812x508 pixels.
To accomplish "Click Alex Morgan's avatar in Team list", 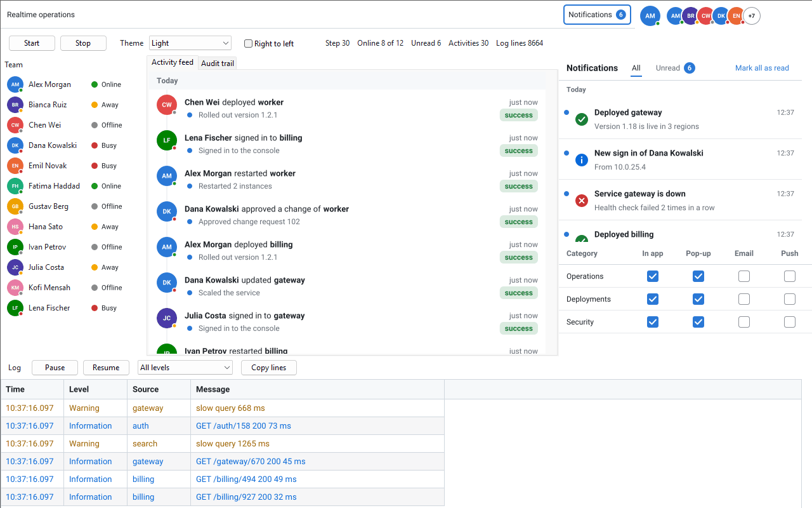I will coord(15,84).
